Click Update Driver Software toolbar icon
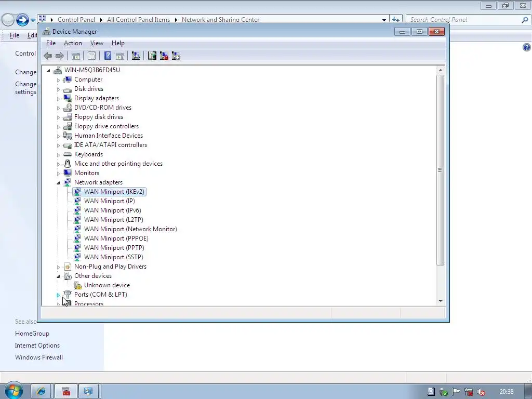Viewport: 532px width, 399px height. coord(152,56)
